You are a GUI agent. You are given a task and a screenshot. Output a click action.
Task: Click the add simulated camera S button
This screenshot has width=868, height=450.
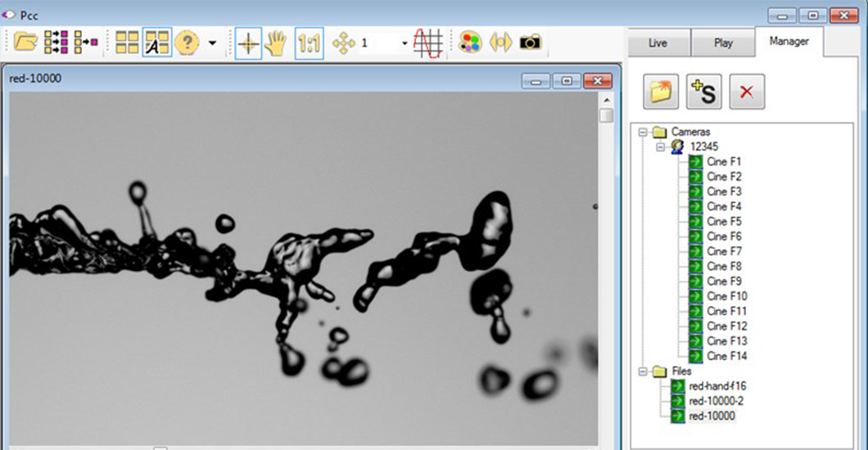pyautogui.click(x=704, y=92)
